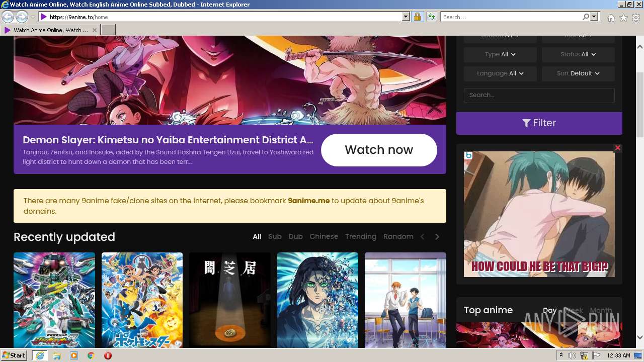Image resolution: width=644 pixels, height=362 pixels.
Task: Click Watch now for Demon Slayer
Action: (x=379, y=150)
